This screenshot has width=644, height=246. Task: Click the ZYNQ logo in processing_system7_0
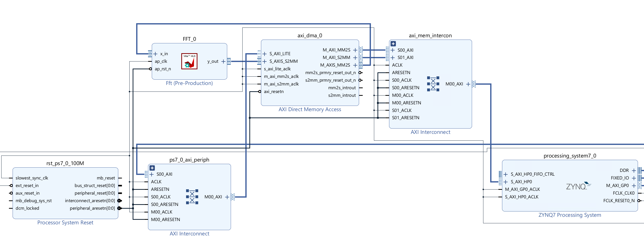click(578, 186)
